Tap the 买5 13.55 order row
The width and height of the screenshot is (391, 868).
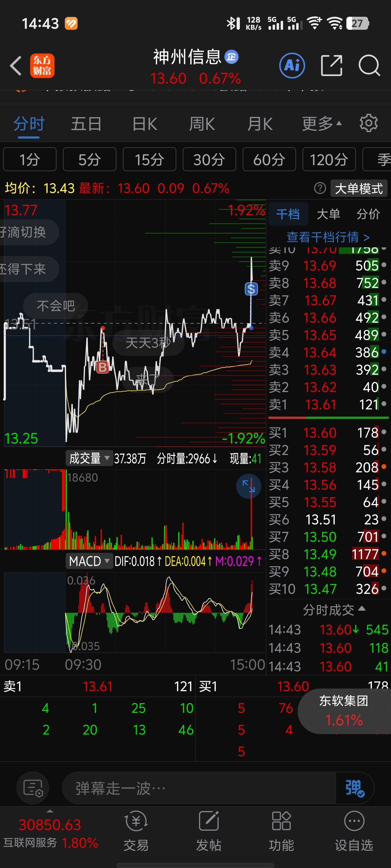pyautogui.click(x=328, y=502)
